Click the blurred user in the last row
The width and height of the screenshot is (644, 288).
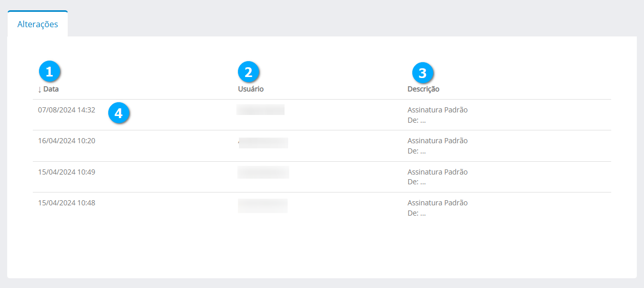click(263, 205)
